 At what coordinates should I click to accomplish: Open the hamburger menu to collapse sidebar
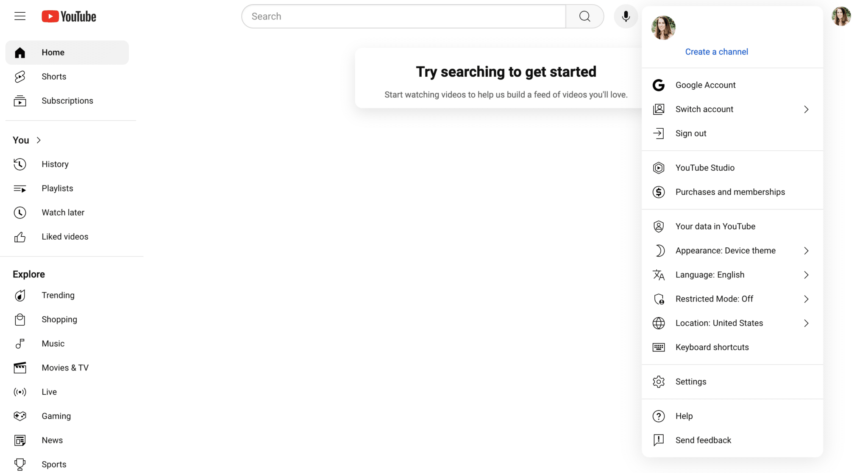click(19, 16)
